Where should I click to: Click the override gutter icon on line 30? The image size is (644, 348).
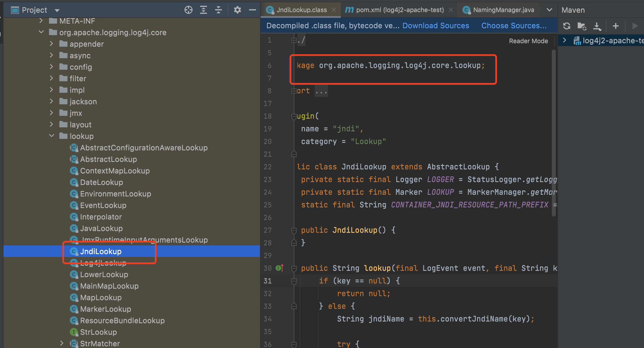(x=279, y=268)
